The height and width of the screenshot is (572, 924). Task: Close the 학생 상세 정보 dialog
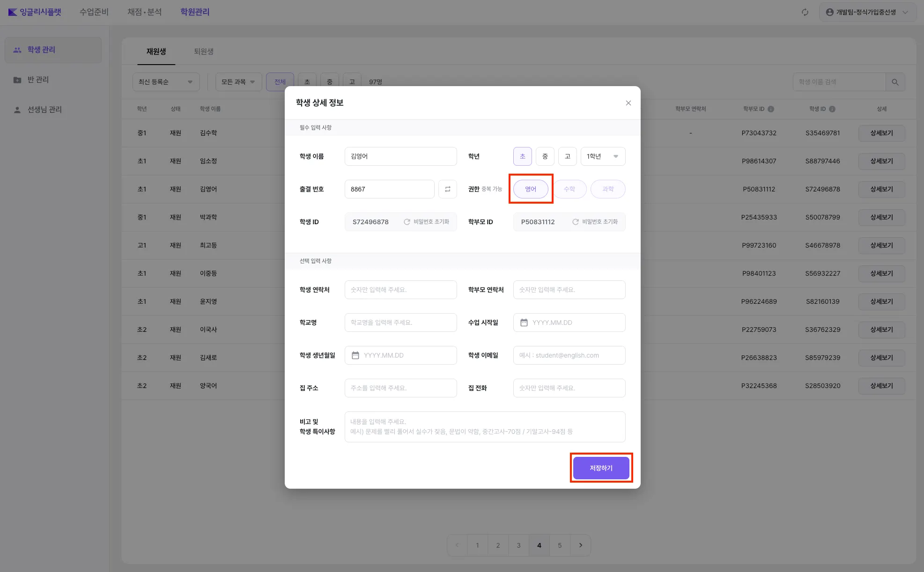point(628,103)
